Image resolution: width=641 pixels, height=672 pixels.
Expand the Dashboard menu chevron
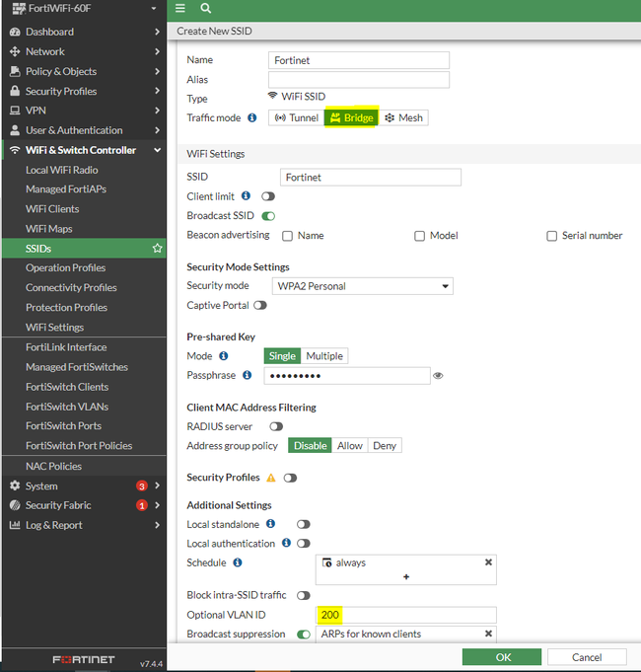tap(157, 32)
